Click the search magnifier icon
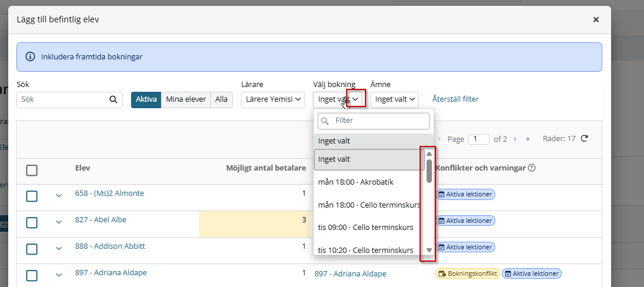The height and width of the screenshot is (287, 644). [113, 99]
